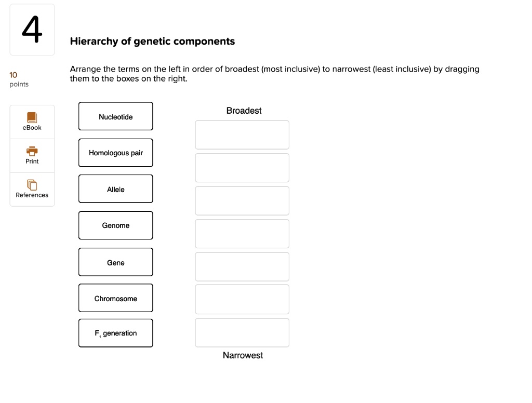Click the answer box under Broadest
The width and height of the screenshot is (532, 403).
tap(242, 135)
